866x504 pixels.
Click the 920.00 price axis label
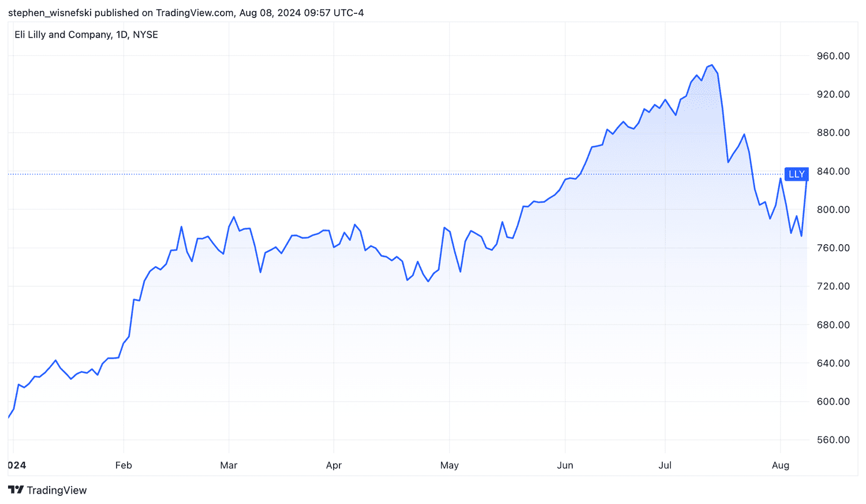833,94
